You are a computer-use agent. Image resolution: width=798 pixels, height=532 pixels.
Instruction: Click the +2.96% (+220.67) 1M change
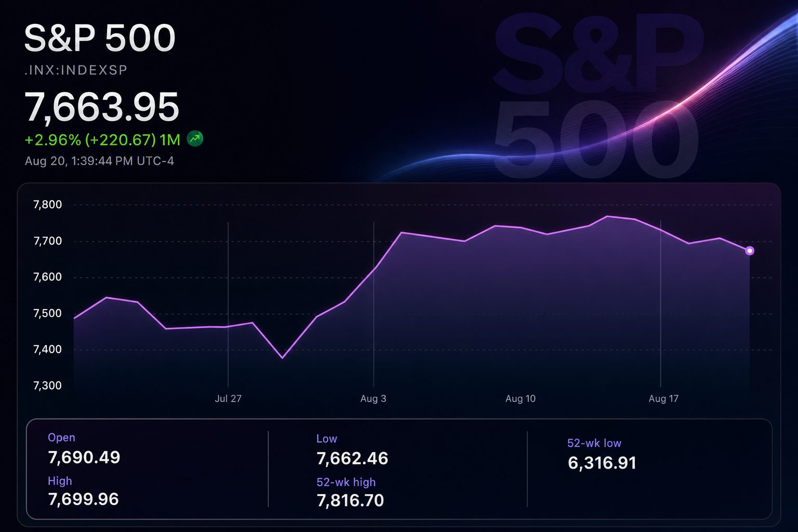102,140
